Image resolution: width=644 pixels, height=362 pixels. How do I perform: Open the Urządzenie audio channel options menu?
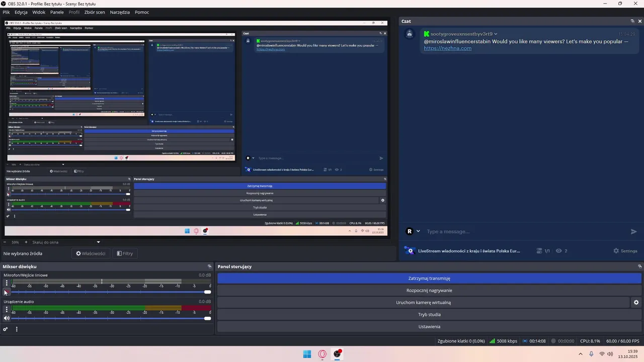pos(7,309)
